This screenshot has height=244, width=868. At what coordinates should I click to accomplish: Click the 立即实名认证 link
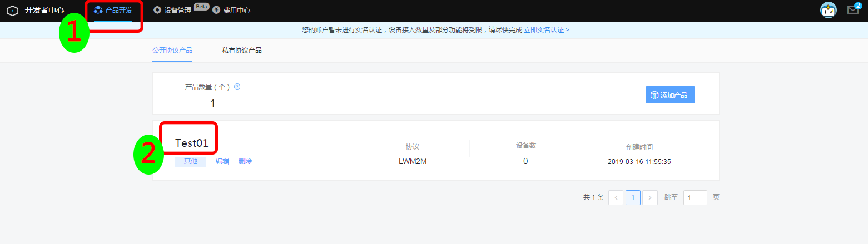pos(547,29)
